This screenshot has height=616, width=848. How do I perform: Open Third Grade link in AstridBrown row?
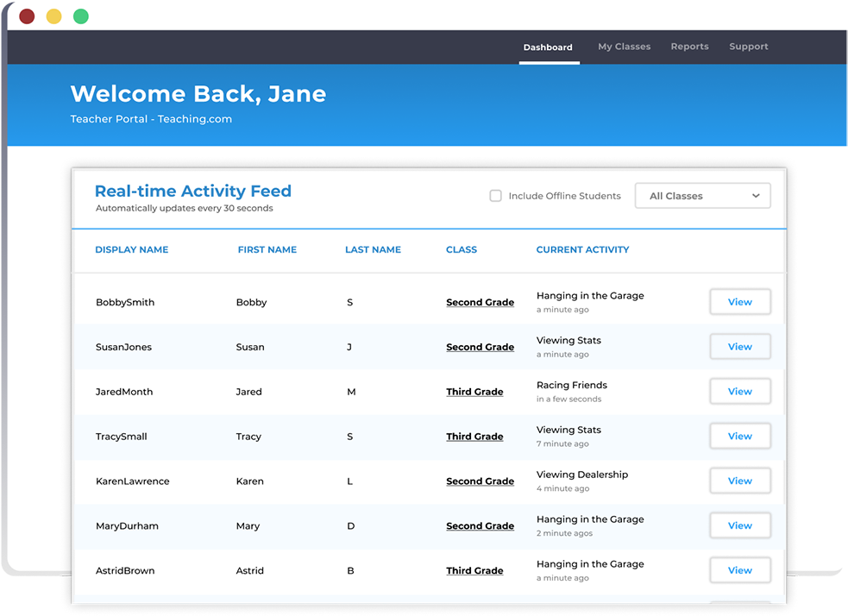tap(474, 571)
